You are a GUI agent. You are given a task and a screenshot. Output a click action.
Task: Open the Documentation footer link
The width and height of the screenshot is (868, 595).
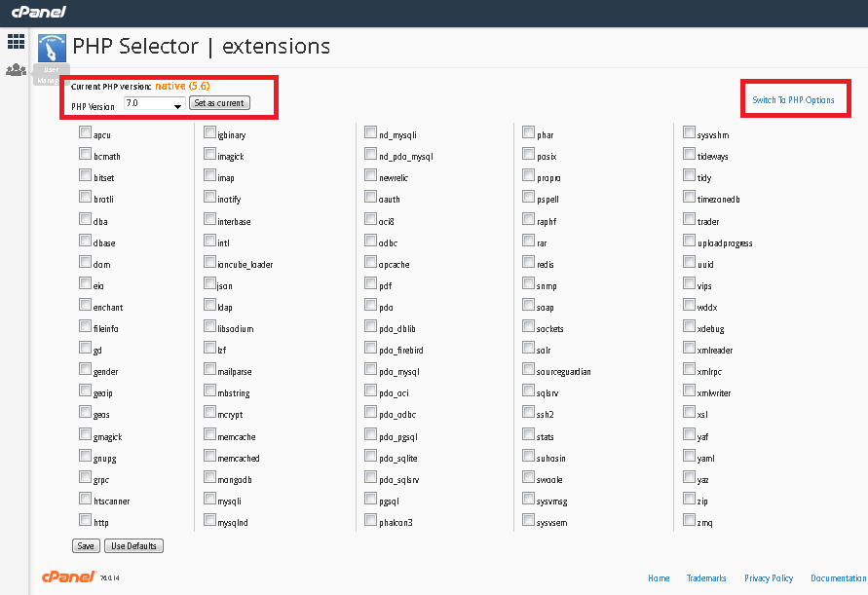[838, 578]
